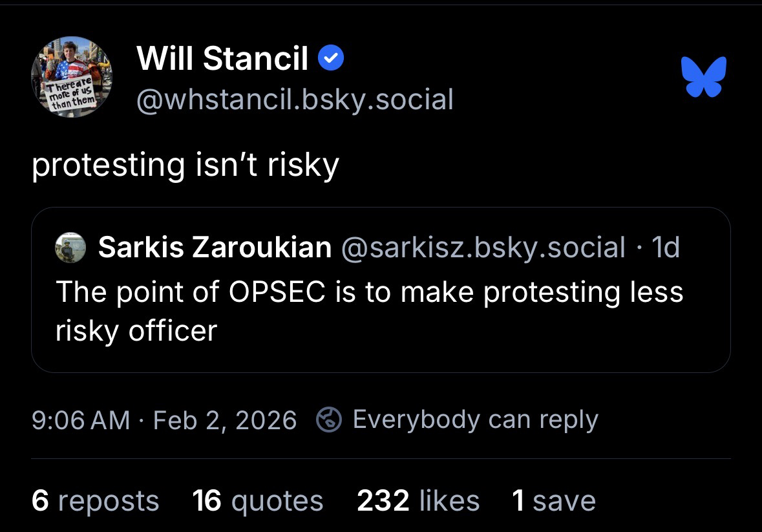Screen dimensions: 762x532
Task: Open the Will Stancil display name
Action: (222, 59)
